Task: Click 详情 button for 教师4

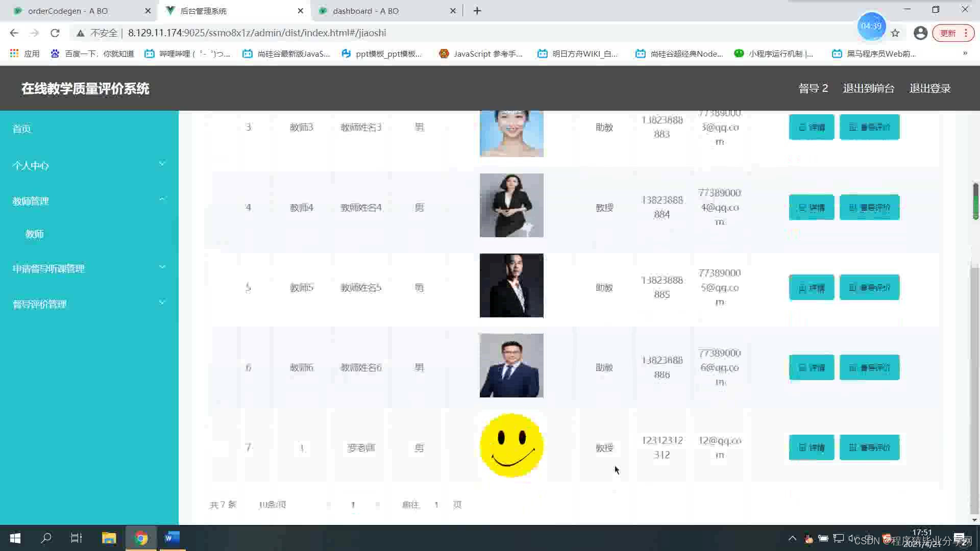Action: point(811,208)
